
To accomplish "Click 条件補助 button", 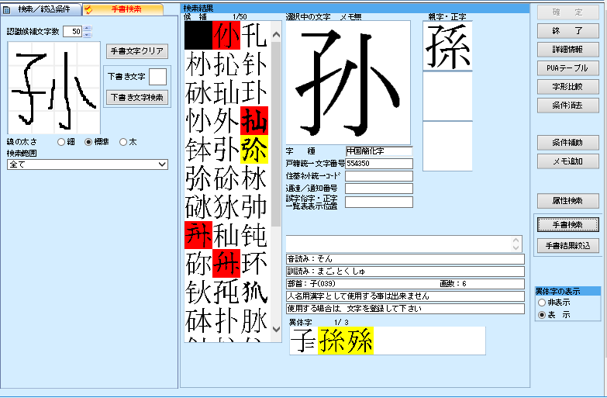I will (x=568, y=142).
